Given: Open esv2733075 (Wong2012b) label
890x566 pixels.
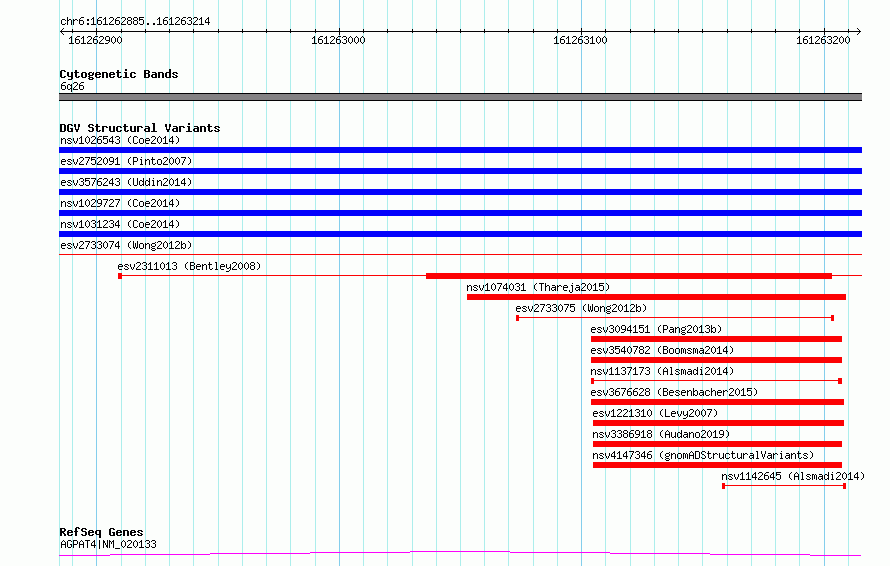Looking at the screenshot, I should pyautogui.click(x=581, y=308).
